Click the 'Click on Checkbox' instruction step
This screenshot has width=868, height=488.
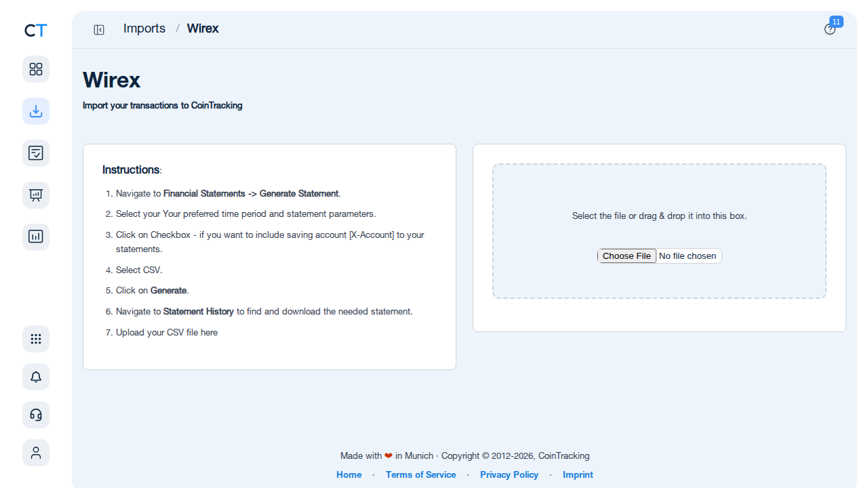point(270,242)
